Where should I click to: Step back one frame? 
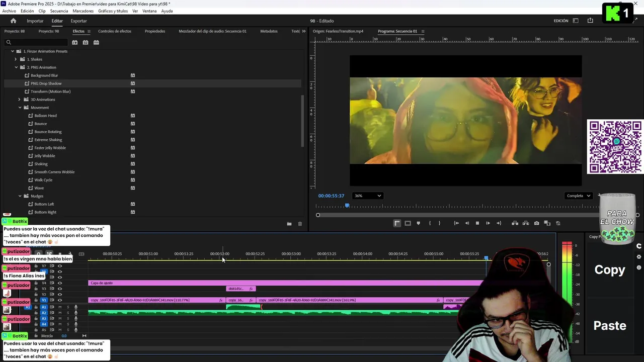(467, 223)
